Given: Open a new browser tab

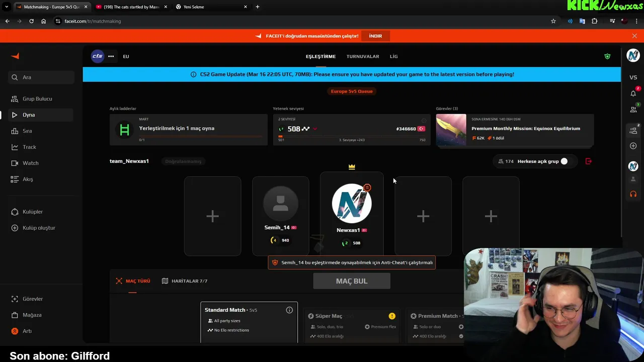Looking at the screenshot, I should [258, 7].
